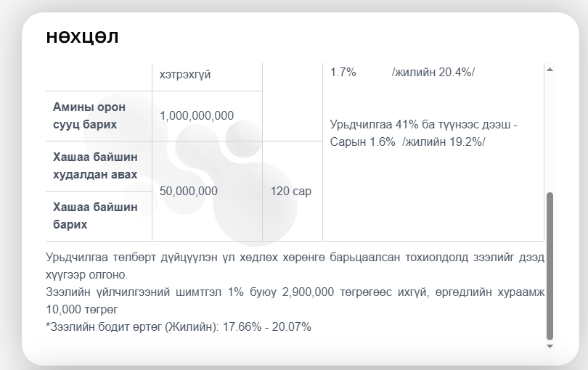Select the Хашаа байшин худалдан авах row header

click(95, 165)
